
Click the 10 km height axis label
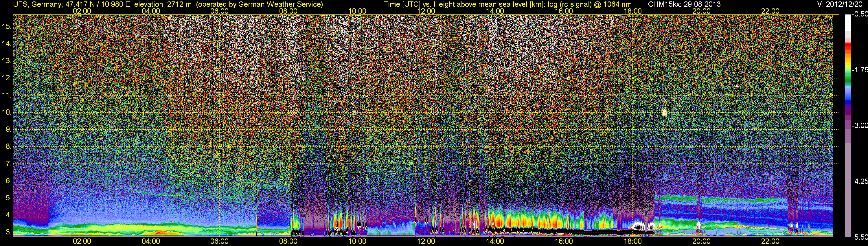click(6, 112)
